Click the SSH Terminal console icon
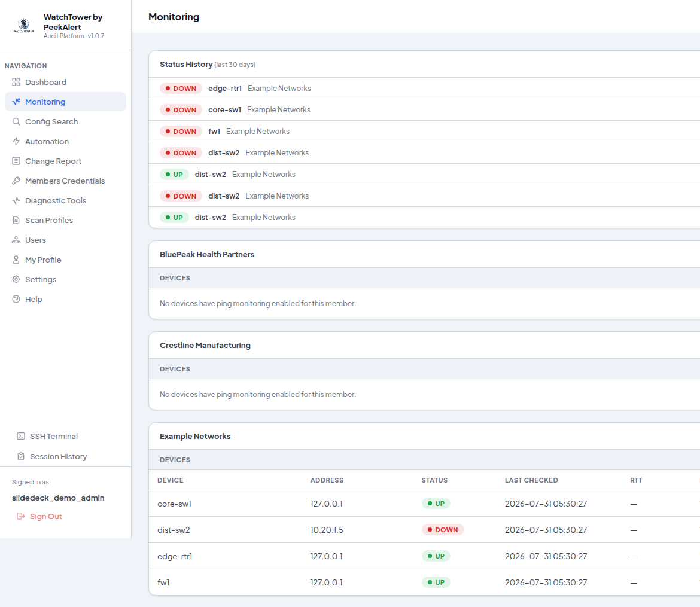The width and height of the screenshot is (700, 607). 21,436
